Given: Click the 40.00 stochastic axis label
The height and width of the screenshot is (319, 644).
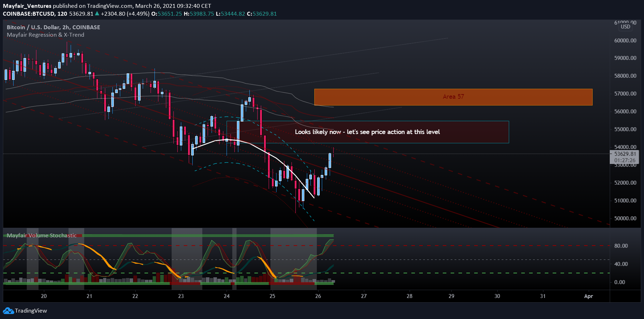Looking at the screenshot, I should coord(621,264).
